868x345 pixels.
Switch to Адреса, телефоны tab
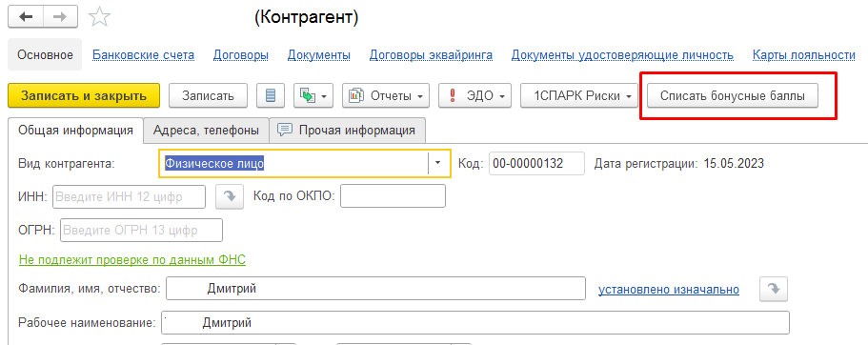(207, 131)
